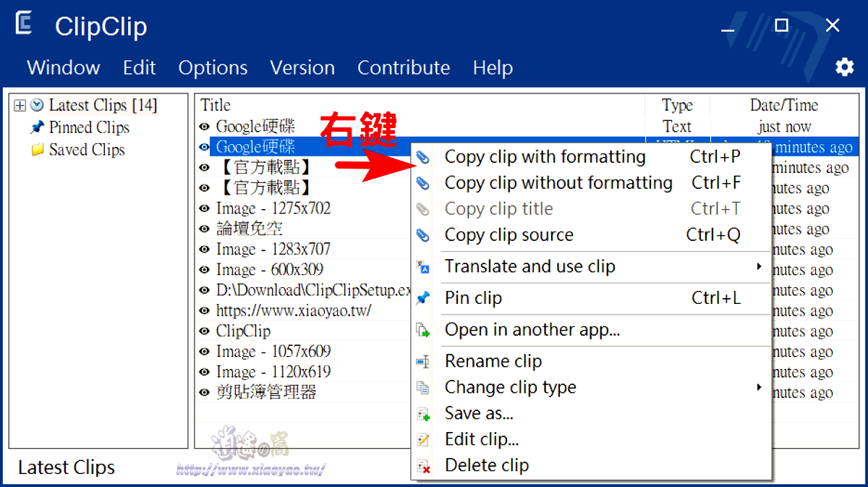Toggle eye icon of ClipClip clip row
The height and width of the screenshot is (487, 868).
[x=204, y=331]
